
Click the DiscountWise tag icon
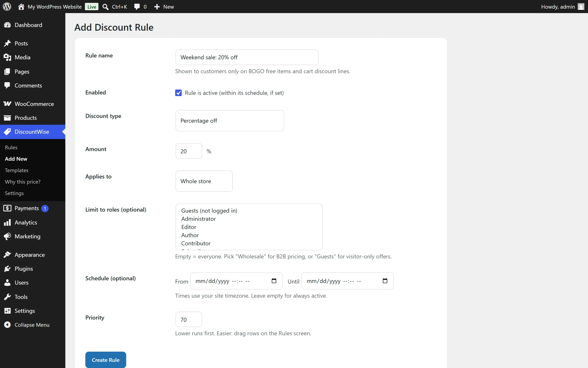(x=7, y=132)
